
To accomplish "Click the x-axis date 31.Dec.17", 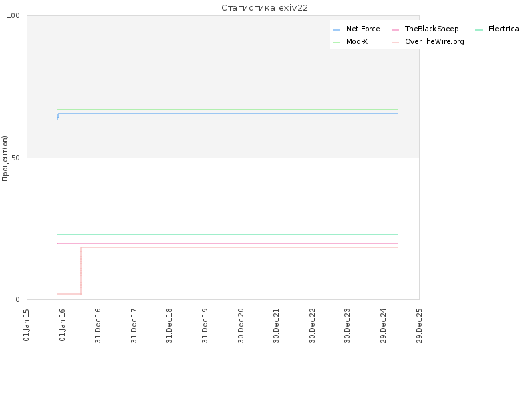I will (x=134, y=326).
